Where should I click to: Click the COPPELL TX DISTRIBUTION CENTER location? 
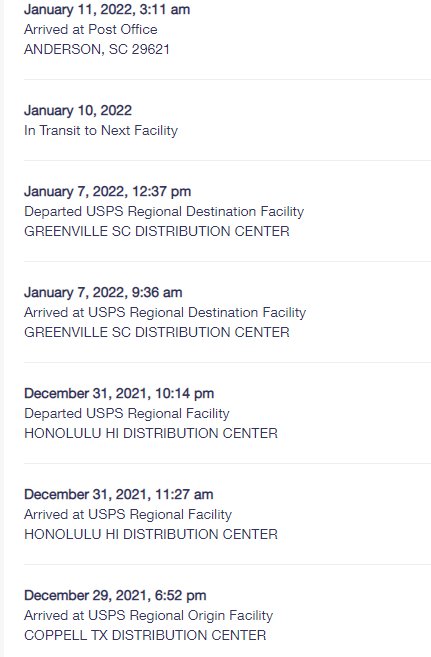[x=145, y=635]
